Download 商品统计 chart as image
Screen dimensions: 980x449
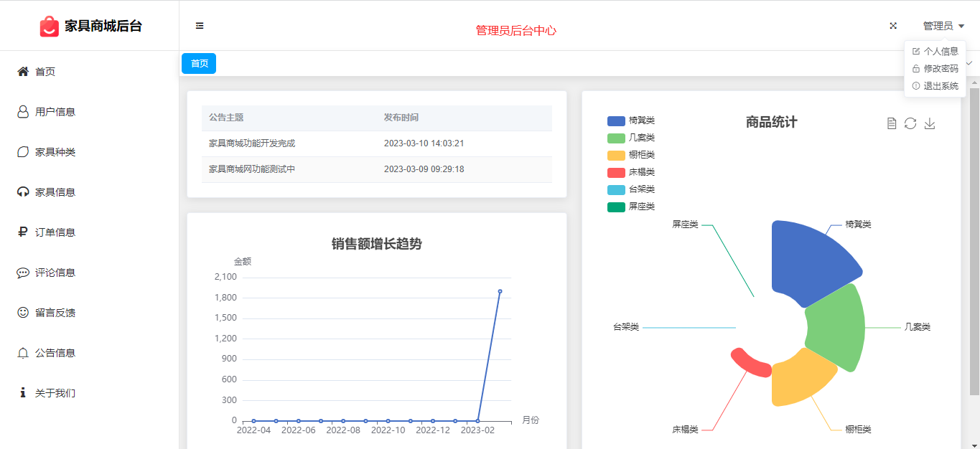[930, 123]
